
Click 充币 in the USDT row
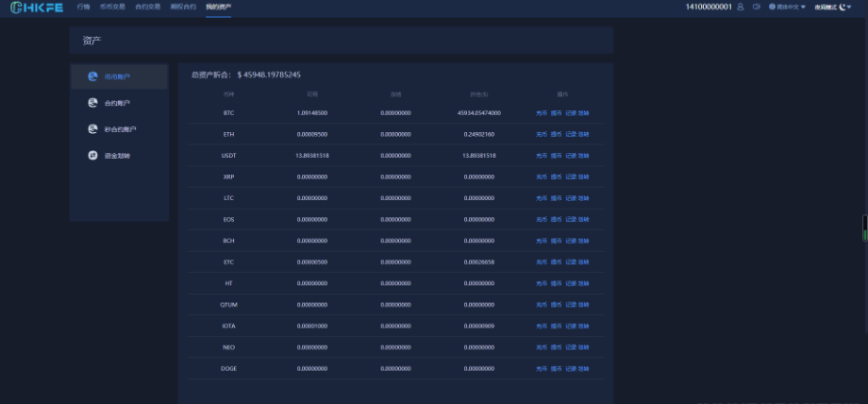pos(542,156)
